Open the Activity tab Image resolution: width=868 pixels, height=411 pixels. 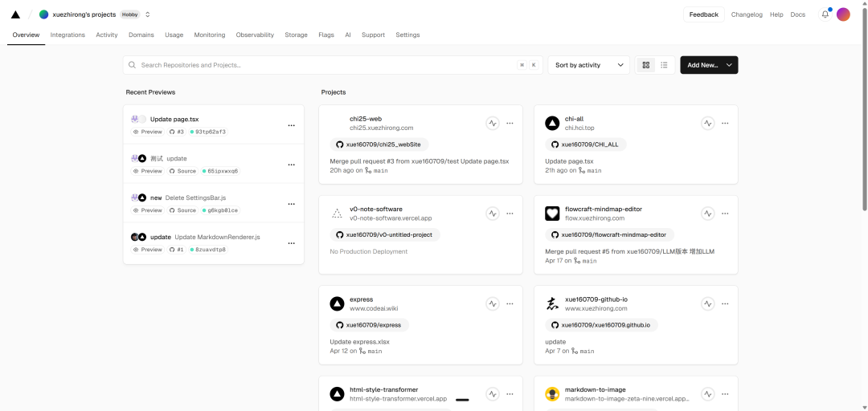107,35
